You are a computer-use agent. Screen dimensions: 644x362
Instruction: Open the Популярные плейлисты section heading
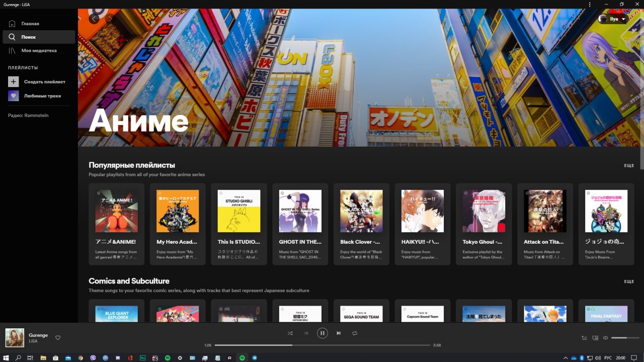pos(132,165)
